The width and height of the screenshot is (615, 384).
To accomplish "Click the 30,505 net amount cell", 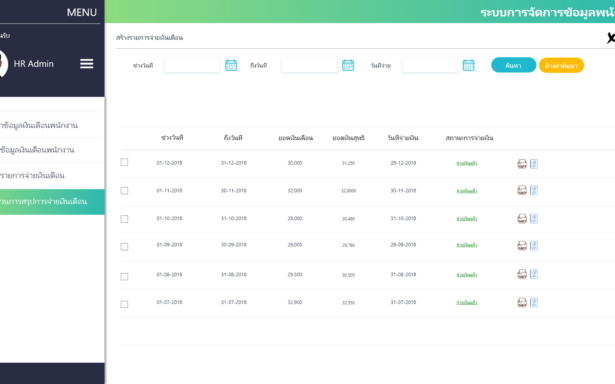I will click(348, 275).
